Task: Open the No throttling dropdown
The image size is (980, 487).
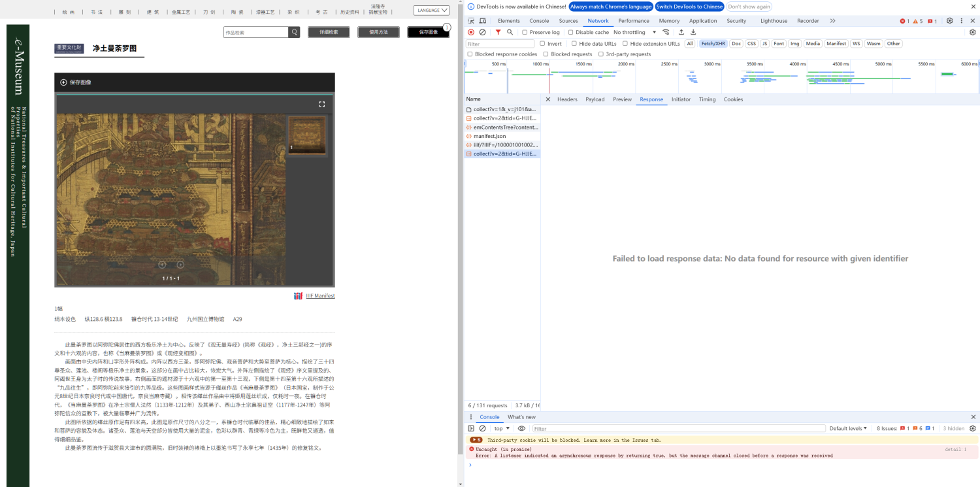Action: point(635,32)
